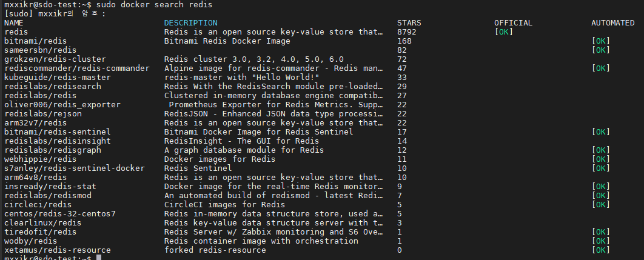
Task: Click the rediscommander/redis-commander entry
Action: click(x=76, y=68)
